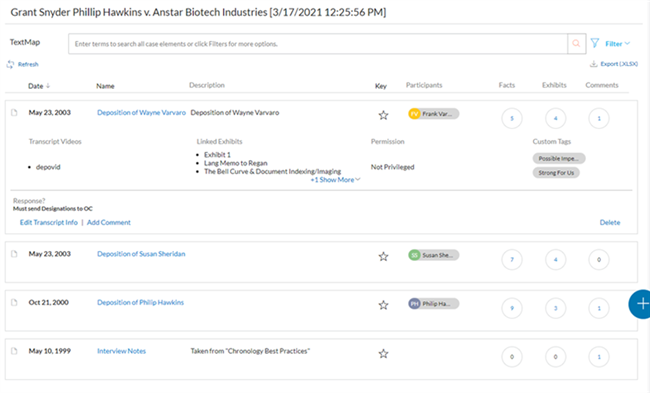This screenshot has height=393, width=650.
Task: Click the Possible Impe... custom tag chip
Action: pyautogui.click(x=559, y=158)
